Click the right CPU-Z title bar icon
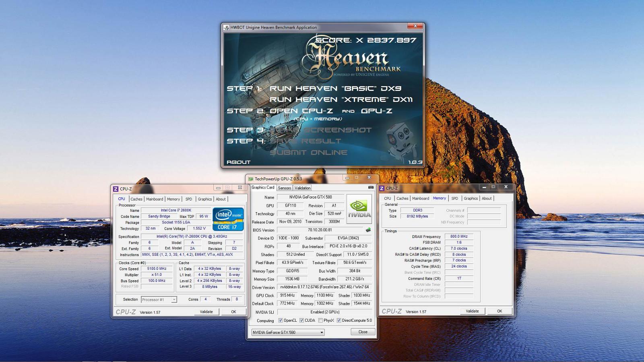Viewport: 644px width, 362px height. pos(382,188)
